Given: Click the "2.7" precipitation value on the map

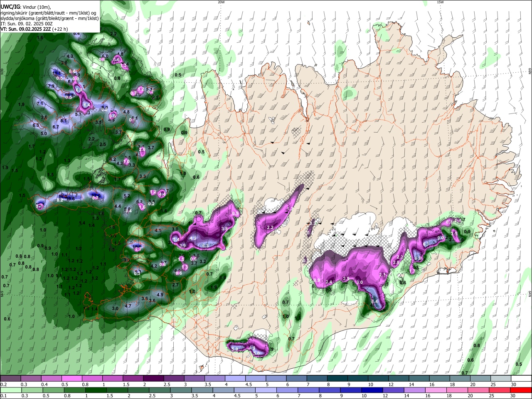Looking at the screenshot, I should click(175, 285).
